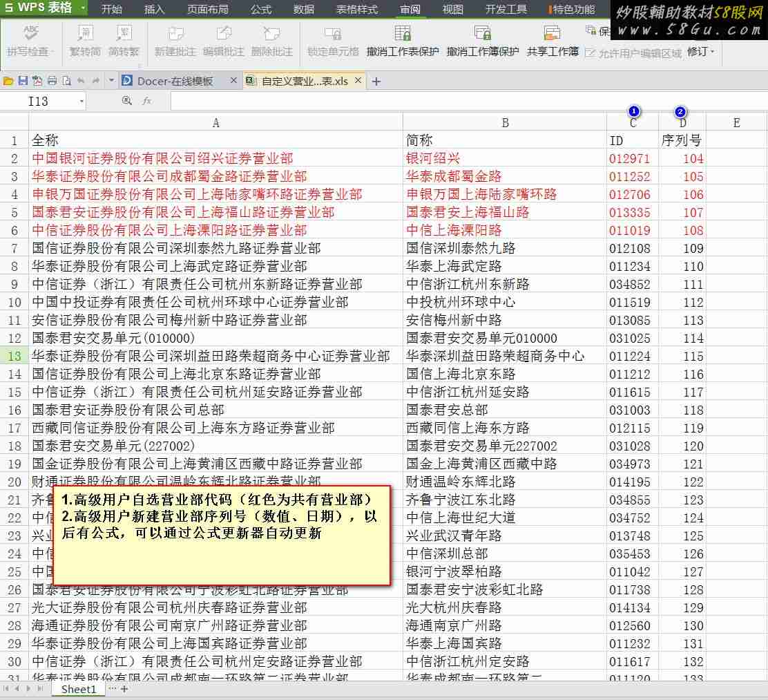The width and height of the screenshot is (768, 700).
Task: Click the export PDF icon in quick toolbar
Action: [x=37, y=81]
